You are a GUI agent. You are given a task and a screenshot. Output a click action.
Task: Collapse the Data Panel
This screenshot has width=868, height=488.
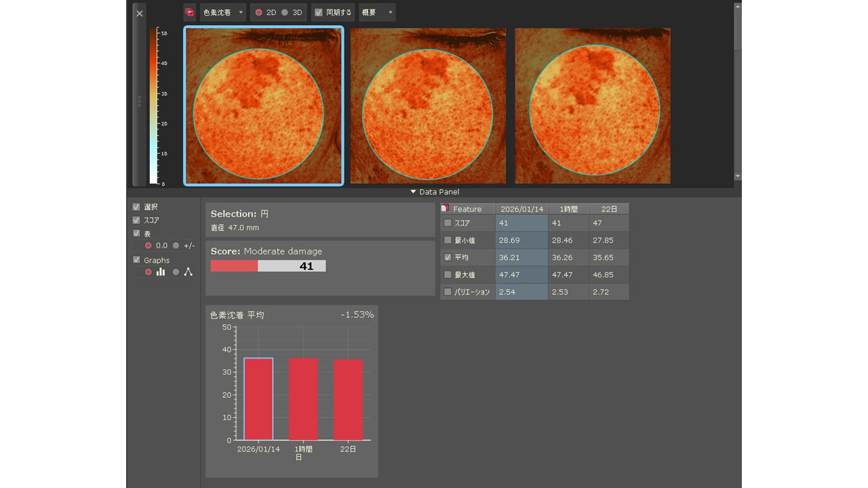[x=434, y=192]
